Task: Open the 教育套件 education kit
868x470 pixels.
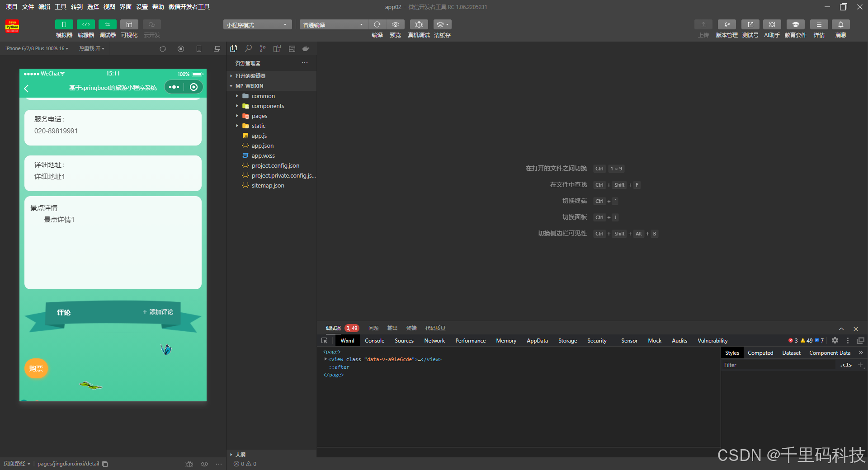Action: pos(796,24)
